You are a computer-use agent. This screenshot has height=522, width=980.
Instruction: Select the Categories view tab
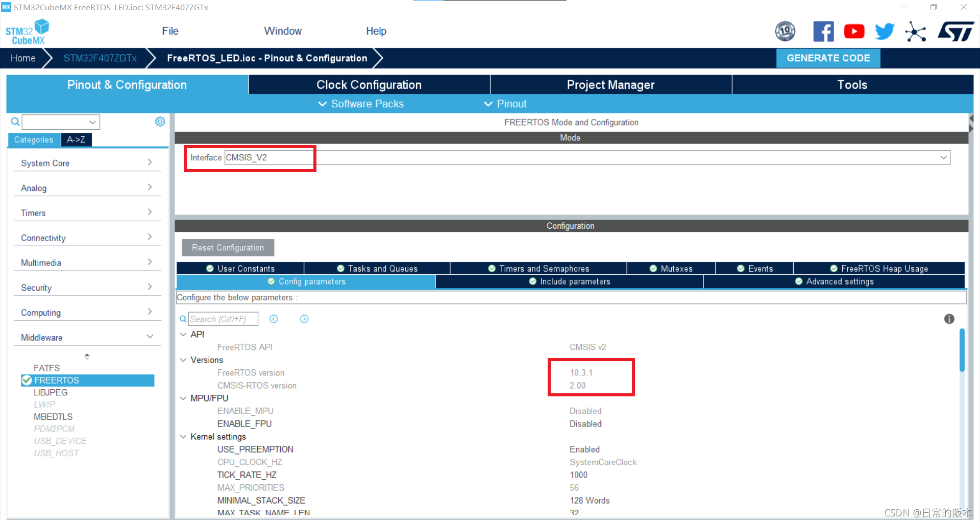coord(34,139)
